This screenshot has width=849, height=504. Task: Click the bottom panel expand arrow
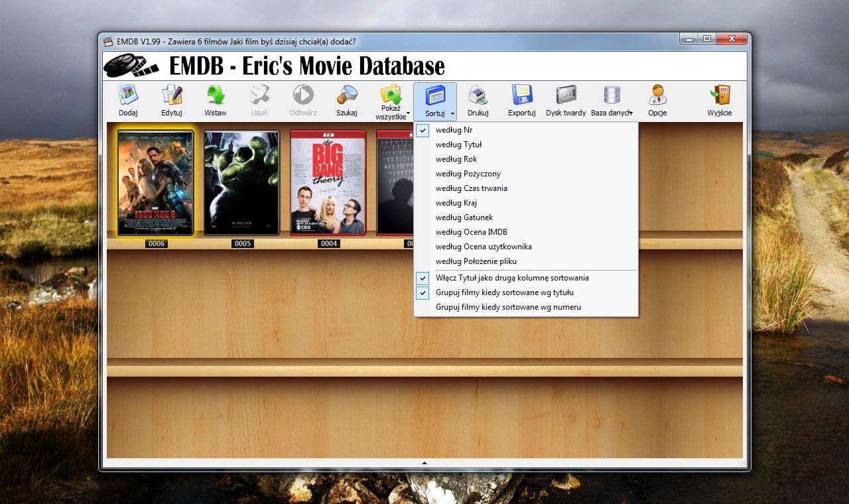(424, 462)
